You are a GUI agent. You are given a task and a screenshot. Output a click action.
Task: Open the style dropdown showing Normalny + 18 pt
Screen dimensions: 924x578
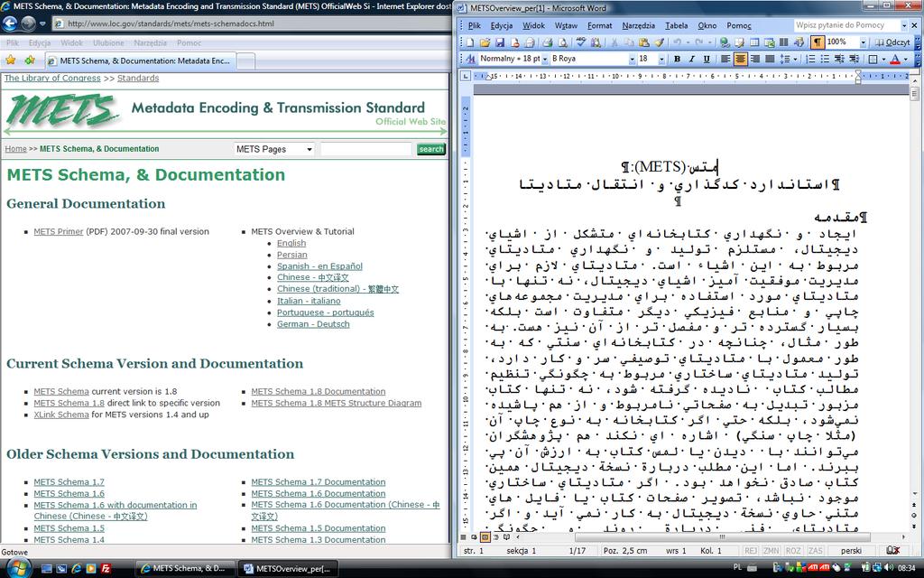(x=545, y=59)
